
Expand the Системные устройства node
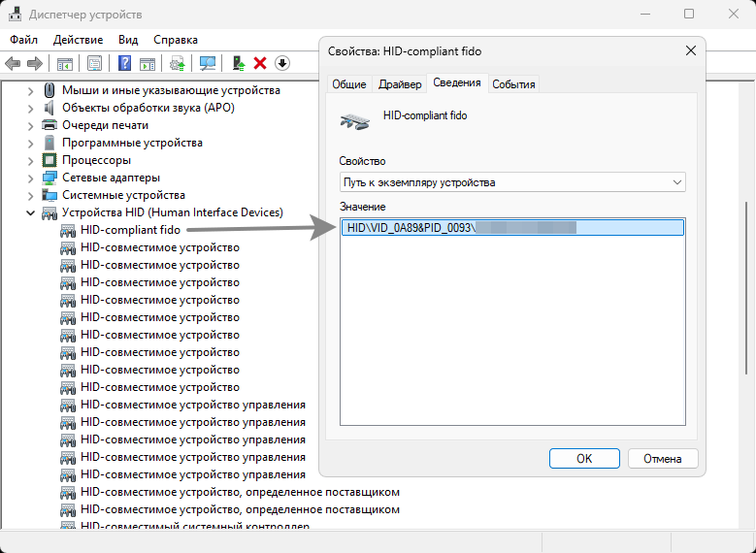[30, 195]
